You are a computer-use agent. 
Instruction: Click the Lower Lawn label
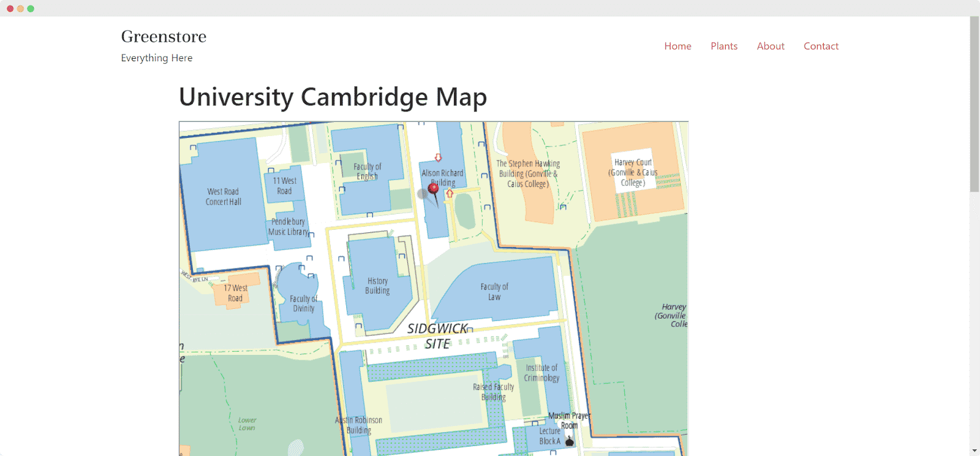[247, 424]
